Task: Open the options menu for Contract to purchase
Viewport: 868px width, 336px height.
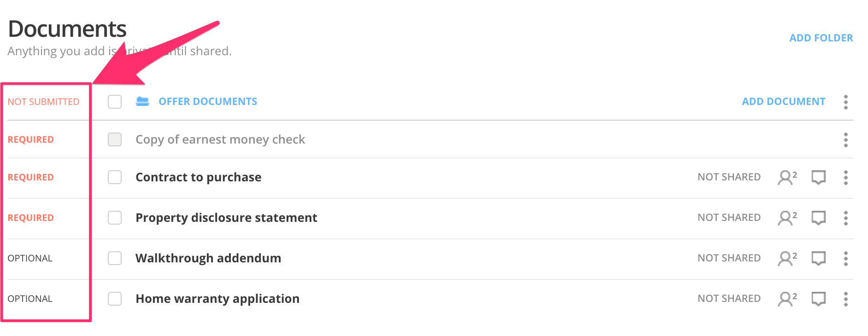Action: point(846,177)
